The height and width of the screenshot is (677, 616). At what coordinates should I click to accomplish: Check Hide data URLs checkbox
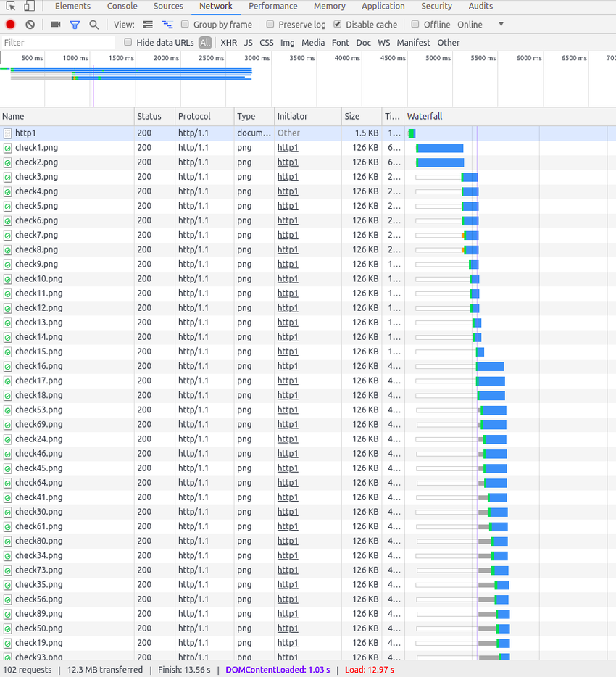pyautogui.click(x=128, y=42)
